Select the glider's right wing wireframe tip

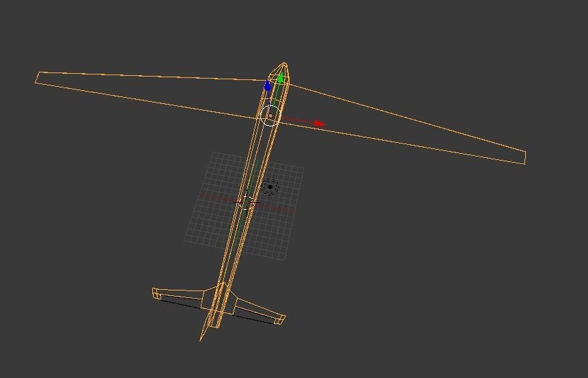(524, 158)
